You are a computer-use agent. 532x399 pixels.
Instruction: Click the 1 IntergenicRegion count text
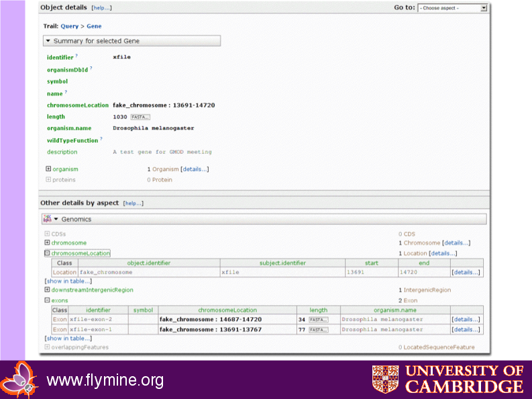pyautogui.click(x=425, y=290)
